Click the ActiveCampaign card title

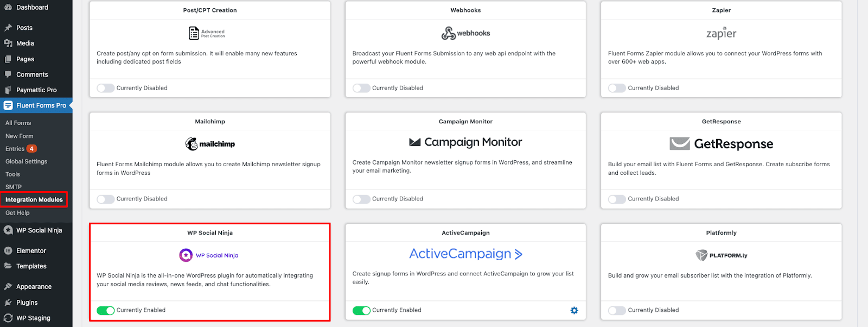[465, 233]
